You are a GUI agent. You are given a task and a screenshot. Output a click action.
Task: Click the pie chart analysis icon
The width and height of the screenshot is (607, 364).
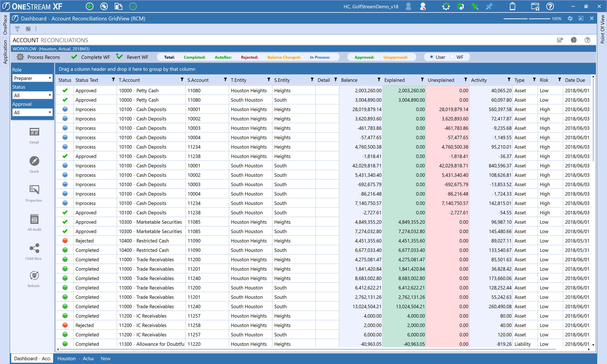coord(573,40)
